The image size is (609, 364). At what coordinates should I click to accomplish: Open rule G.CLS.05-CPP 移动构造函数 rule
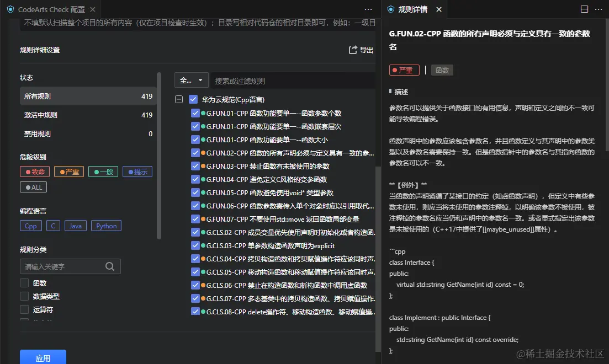pyautogui.click(x=290, y=272)
